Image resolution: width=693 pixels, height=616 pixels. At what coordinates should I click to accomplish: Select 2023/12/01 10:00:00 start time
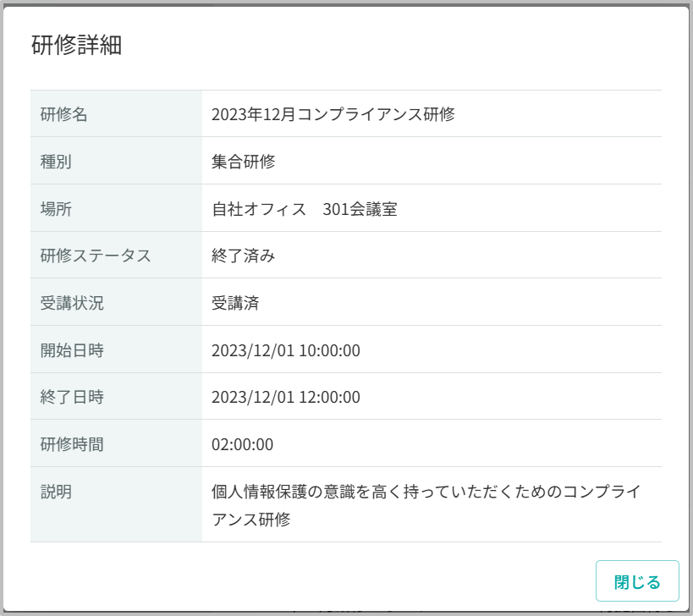click(x=285, y=350)
